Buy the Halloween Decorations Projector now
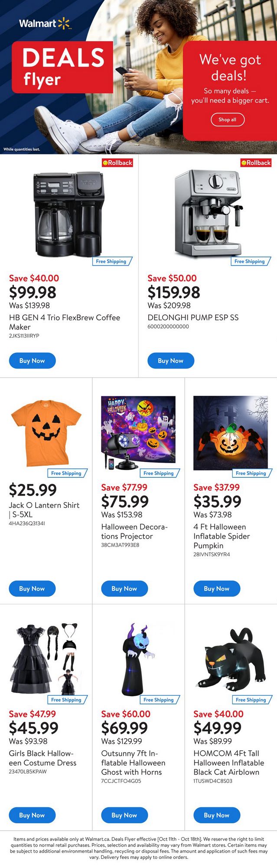Screen dimensions: 277x868 coord(124,589)
